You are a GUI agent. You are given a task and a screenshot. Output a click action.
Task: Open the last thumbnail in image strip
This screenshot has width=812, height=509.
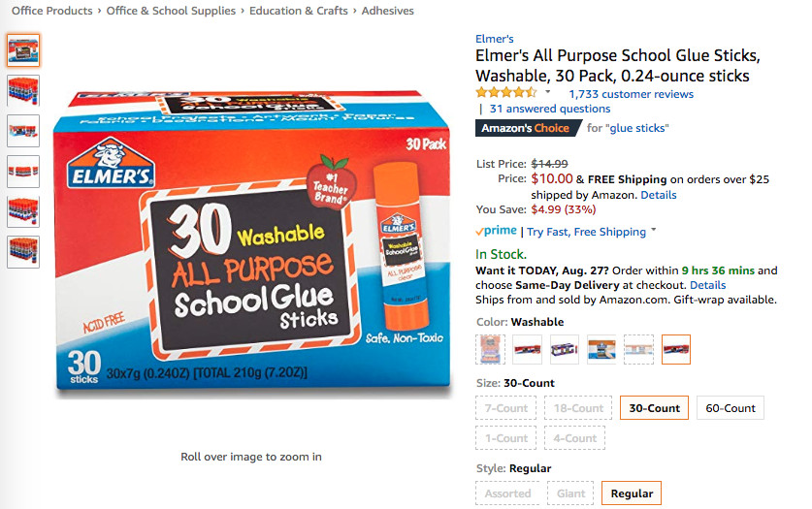(x=23, y=252)
